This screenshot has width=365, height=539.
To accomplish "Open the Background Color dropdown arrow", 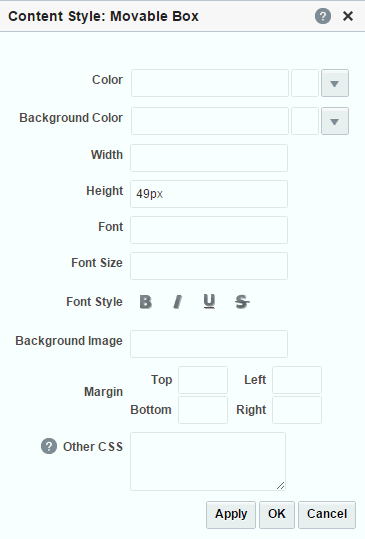I will point(335,121).
